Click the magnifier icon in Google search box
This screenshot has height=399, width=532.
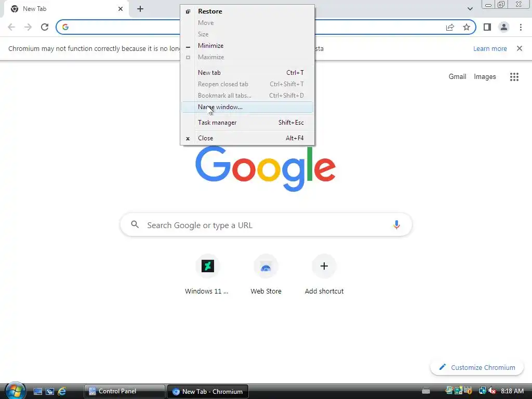135,224
